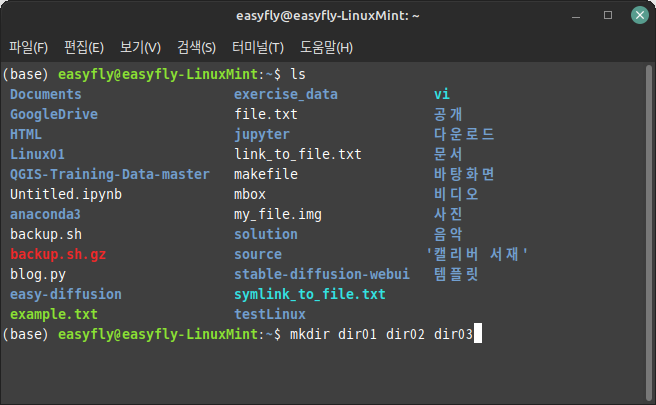Click the jupyter directory name

261,134
